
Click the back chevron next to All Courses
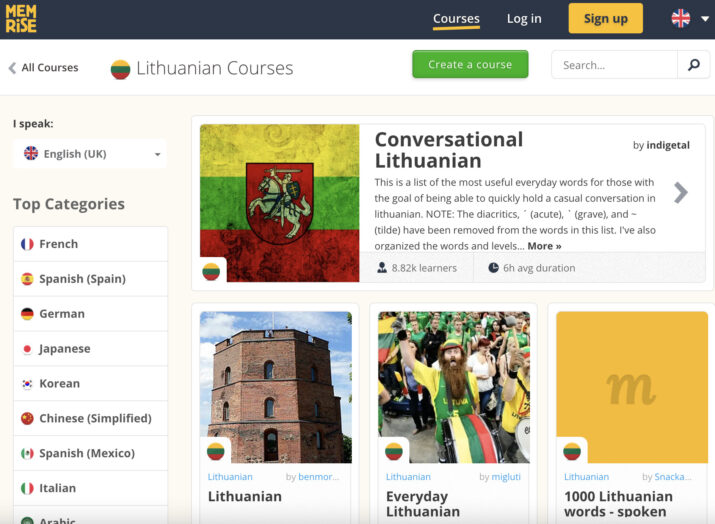12,67
